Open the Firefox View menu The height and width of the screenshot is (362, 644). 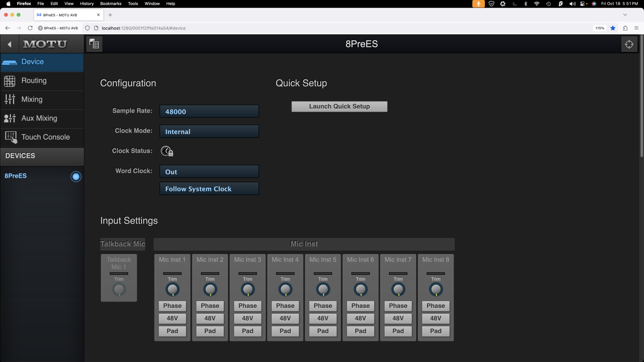pos(69,4)
